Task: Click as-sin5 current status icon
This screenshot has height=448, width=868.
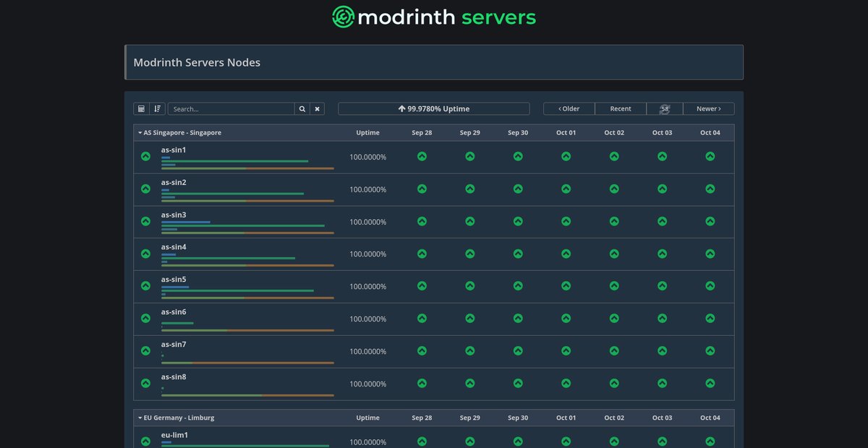Action: point(145,286)
